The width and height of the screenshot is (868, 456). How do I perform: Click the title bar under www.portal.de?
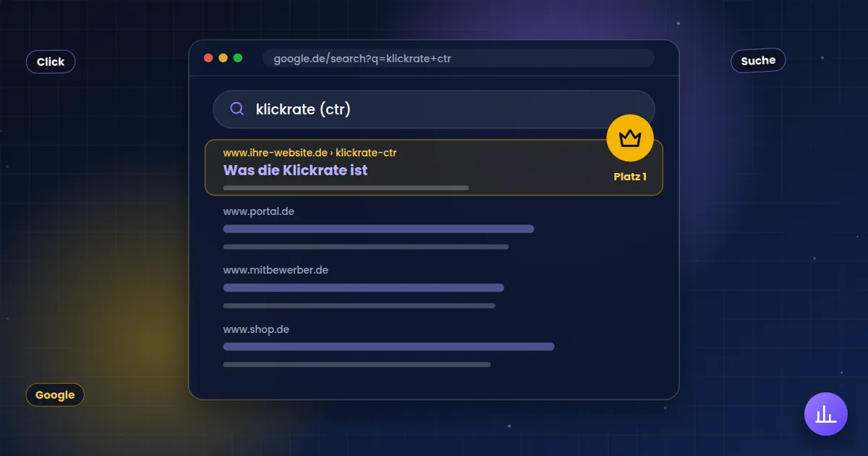[x=378, y=229]
